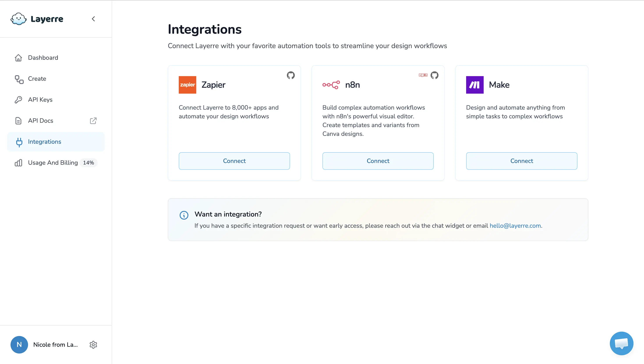Click the hello@layerre.com email link
Viewport: 644px width, 364px height.
(x=515, y=226)
